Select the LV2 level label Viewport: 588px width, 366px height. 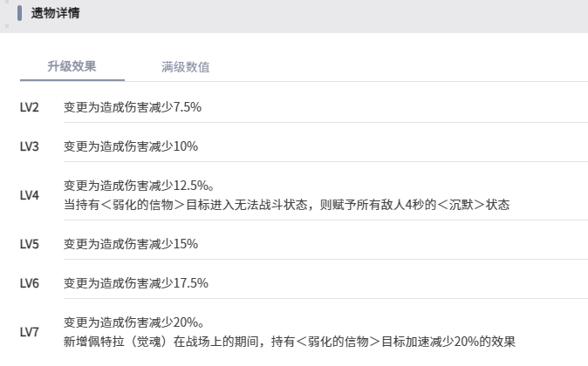pos(30,107)
